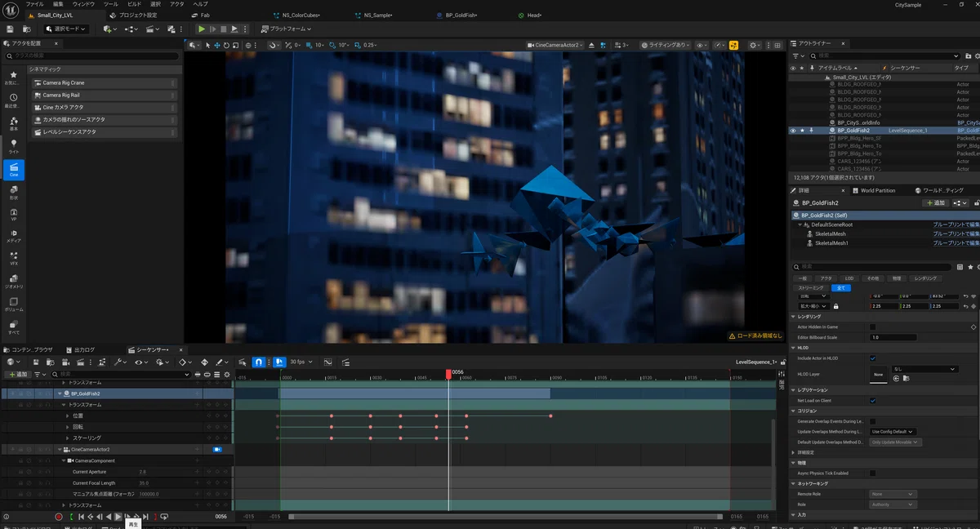Select the Cine category in the place actors sidebar

[x=14, y=170]
